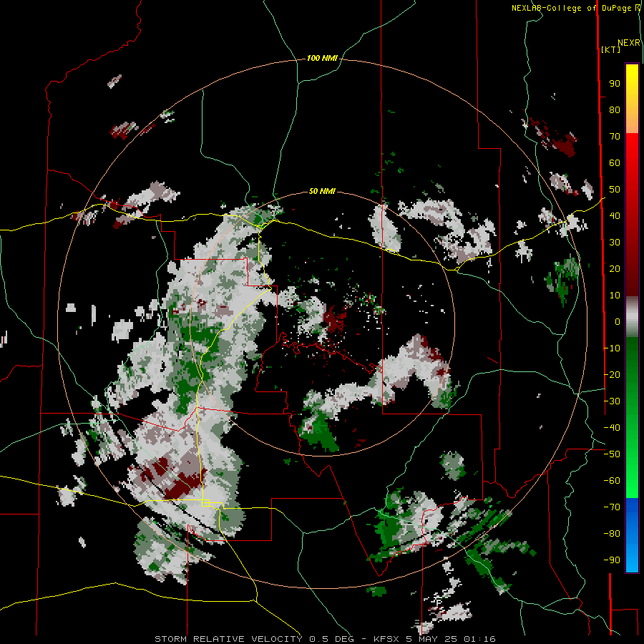Screen dimensions: 644x644
Task: Click the 40 label on velocity scale
Action: pos(615,215)
